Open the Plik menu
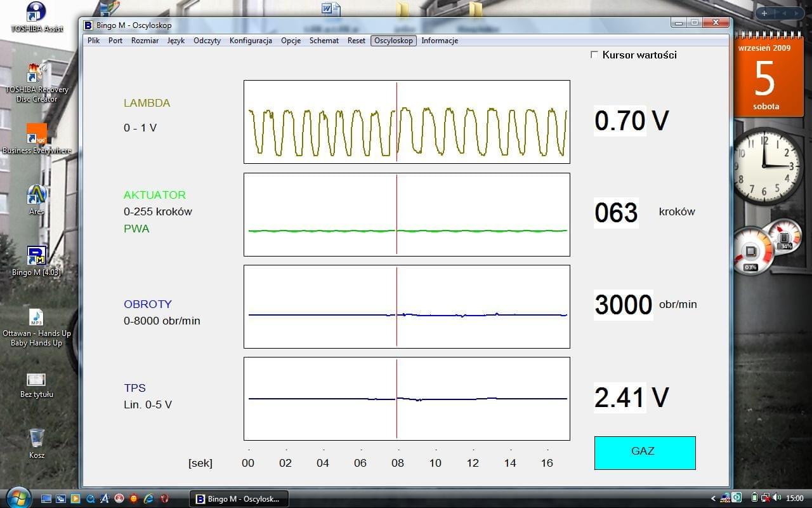 tap(94, 41)
